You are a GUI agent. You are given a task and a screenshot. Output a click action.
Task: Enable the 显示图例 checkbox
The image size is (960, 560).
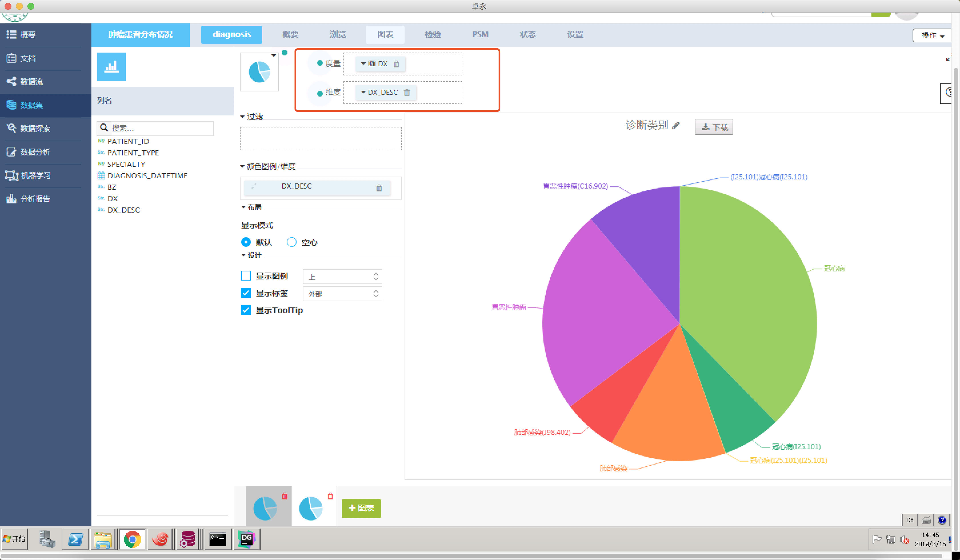(x=246, y=276)
